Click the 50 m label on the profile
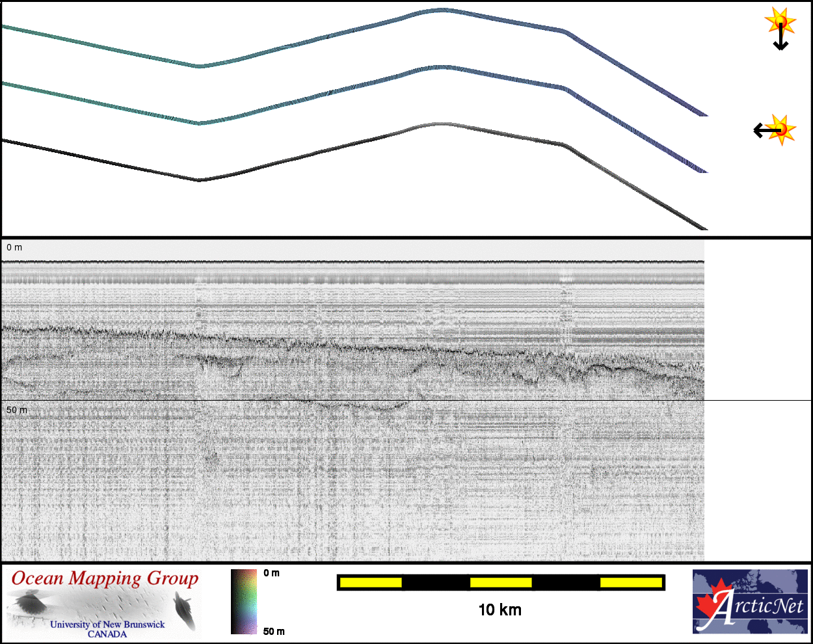Image resolution: width=813 pixels, height=644 pixels. pos(17,410)
